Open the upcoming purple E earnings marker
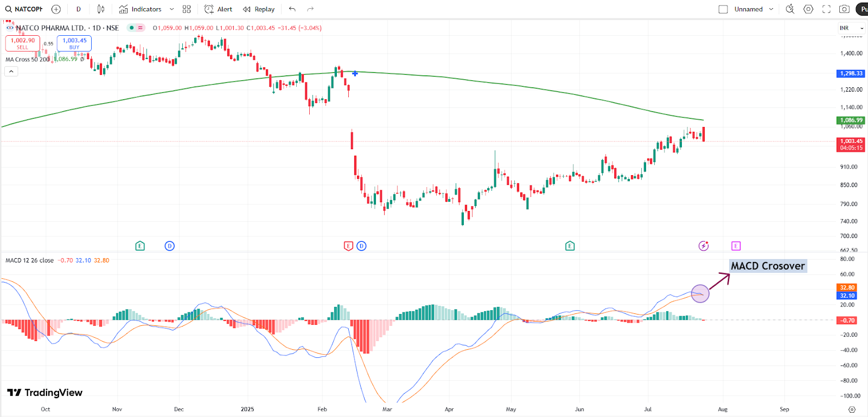The height and width of the screenshot is (417, 868). (736, 246)
